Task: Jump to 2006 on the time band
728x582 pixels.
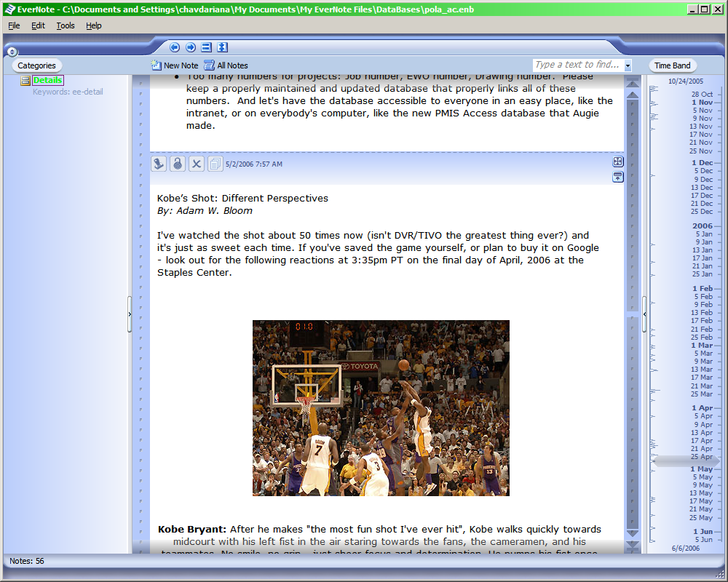Action: click(x=702, y=226)
